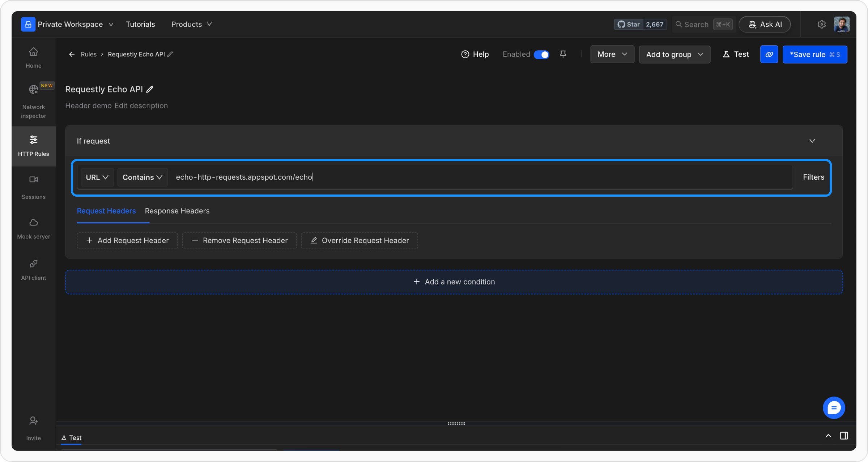868x462 pixels.
Task: Click the blue share link icon
Action: 769,55
